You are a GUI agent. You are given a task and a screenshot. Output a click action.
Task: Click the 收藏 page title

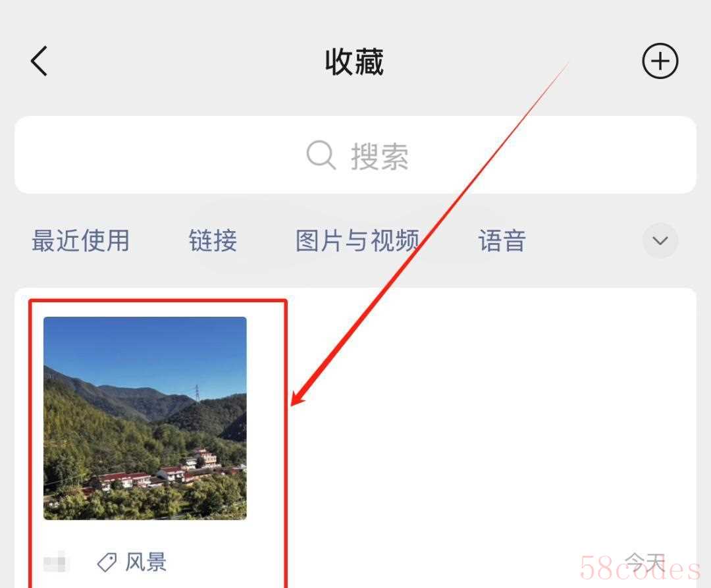[355, 62]
